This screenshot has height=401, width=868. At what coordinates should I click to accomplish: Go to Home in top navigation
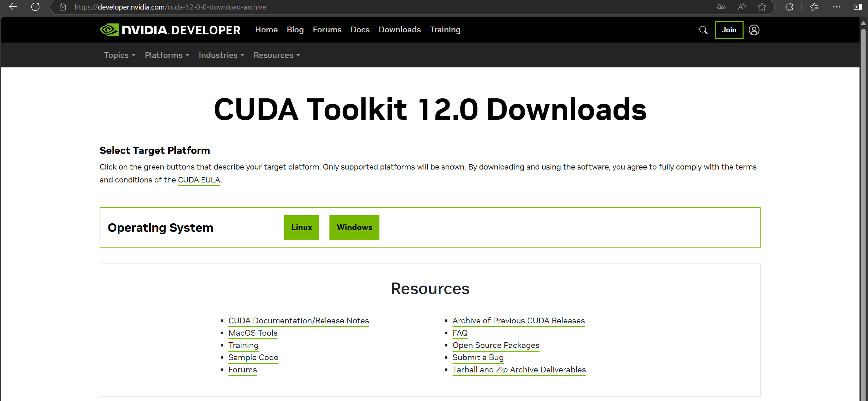pos(266,30)
